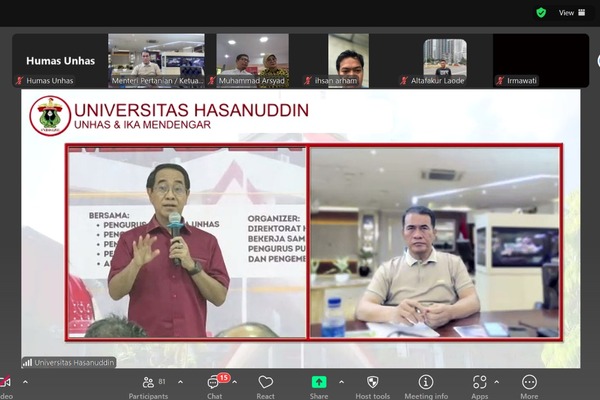Expand the Participants options caret

tap(180, 382)
